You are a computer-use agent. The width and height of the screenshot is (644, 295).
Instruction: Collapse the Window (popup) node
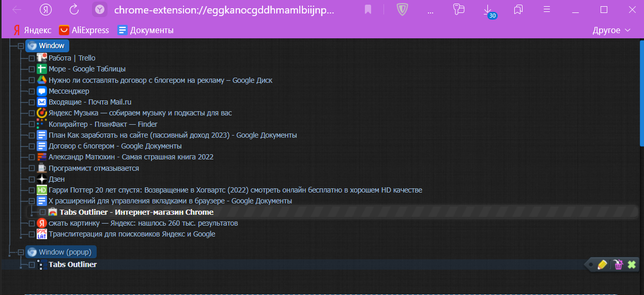[x=21, y=253]
